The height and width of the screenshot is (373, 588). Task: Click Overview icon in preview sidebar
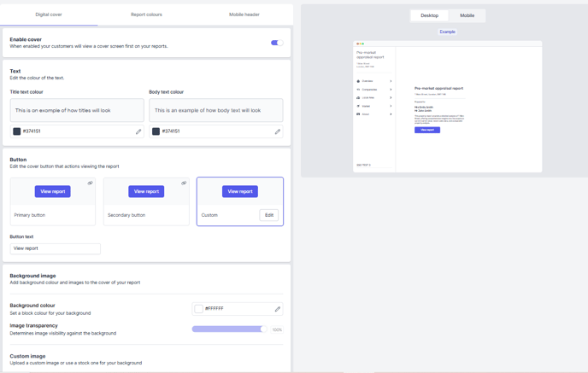click(358, 81)
